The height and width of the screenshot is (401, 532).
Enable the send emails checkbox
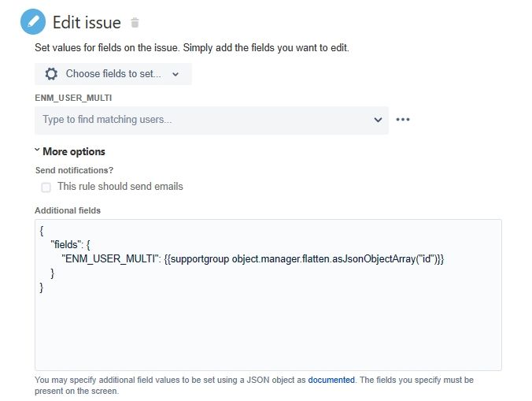[46, 187]
